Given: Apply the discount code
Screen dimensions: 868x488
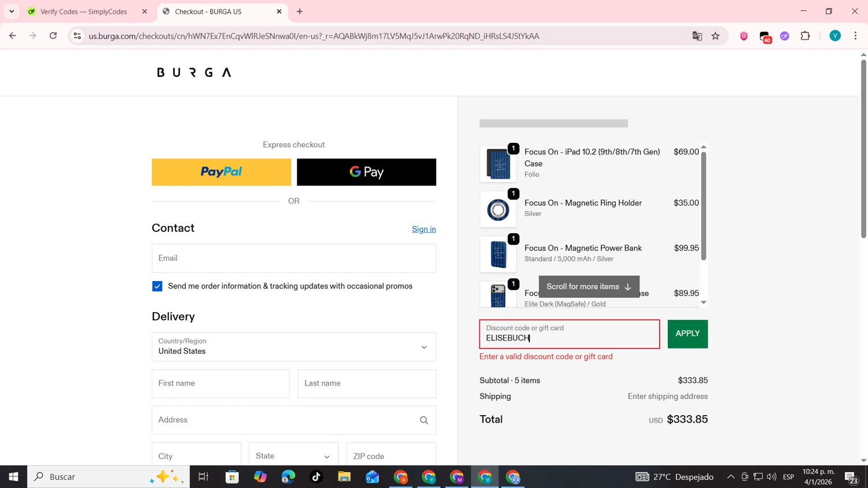Looking at the screenshot, I should 687,334.
